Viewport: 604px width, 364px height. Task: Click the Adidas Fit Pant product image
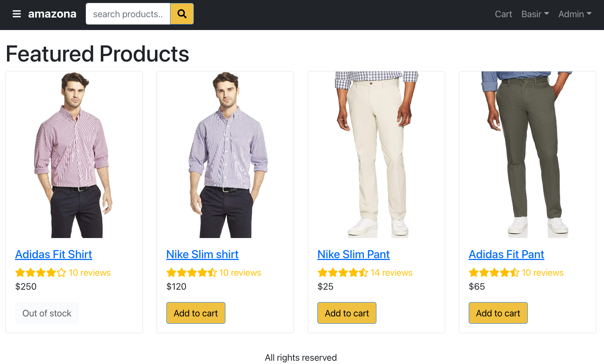point(527,155)
